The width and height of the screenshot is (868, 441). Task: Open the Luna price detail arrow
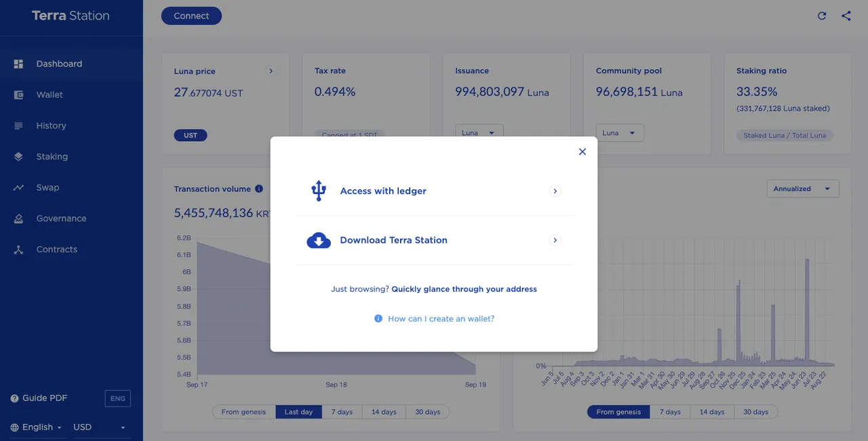click(271, 71)
